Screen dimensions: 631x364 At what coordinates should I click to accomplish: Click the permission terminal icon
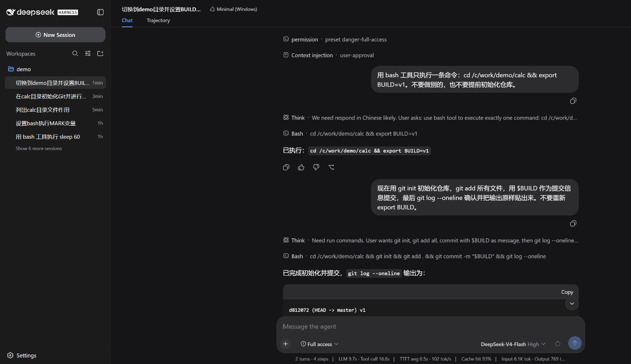click(286, 39)
